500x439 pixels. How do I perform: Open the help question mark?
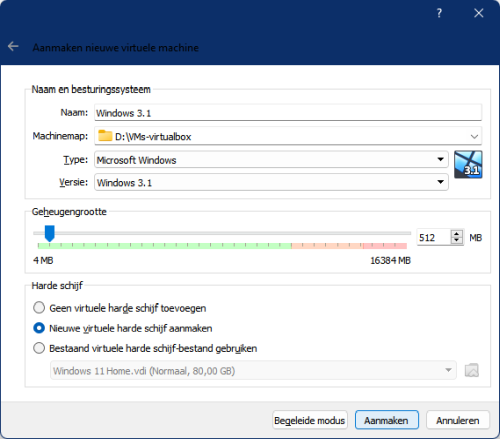[x=439, y=13]
